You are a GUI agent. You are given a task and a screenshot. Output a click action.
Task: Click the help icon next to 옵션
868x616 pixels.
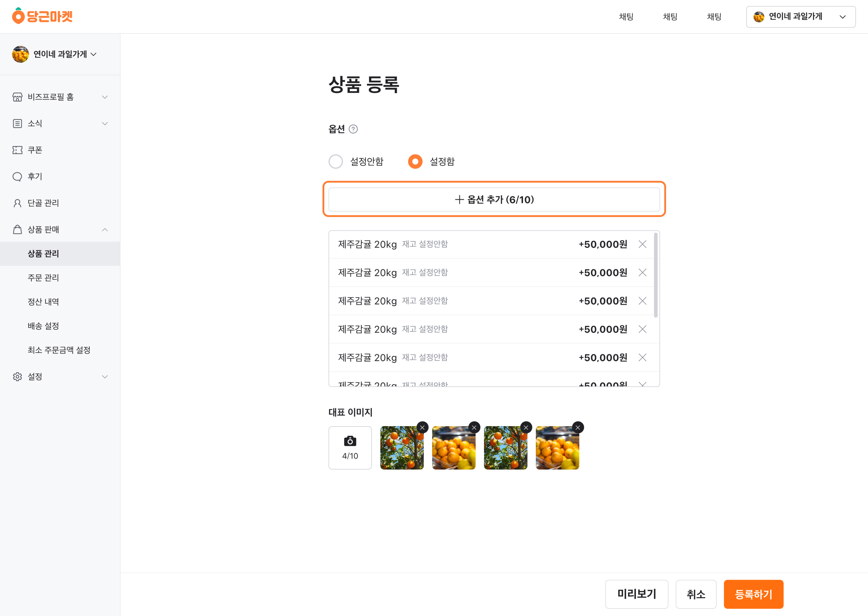[x=353, y=129]
